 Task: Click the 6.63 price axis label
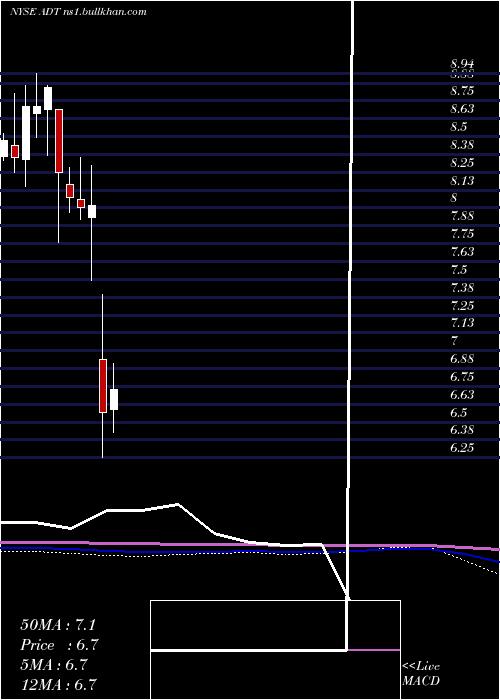(x=462, y=395)
